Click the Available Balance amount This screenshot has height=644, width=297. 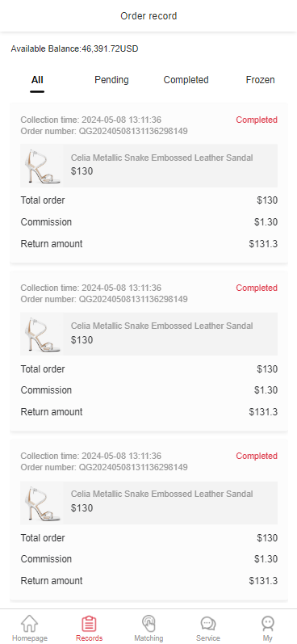point(110,48)
